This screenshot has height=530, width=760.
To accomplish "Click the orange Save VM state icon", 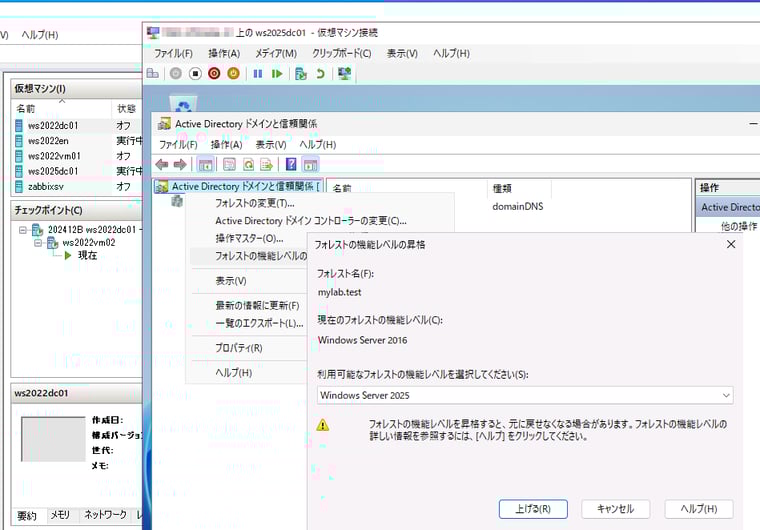I will click(x=233, y=73).
